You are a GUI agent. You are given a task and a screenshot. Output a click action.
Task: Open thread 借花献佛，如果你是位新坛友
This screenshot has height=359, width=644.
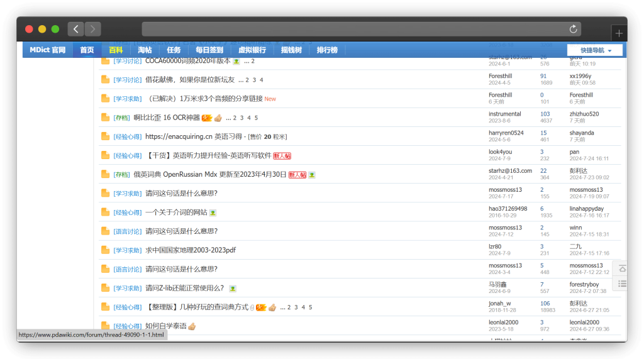(190, 80)
